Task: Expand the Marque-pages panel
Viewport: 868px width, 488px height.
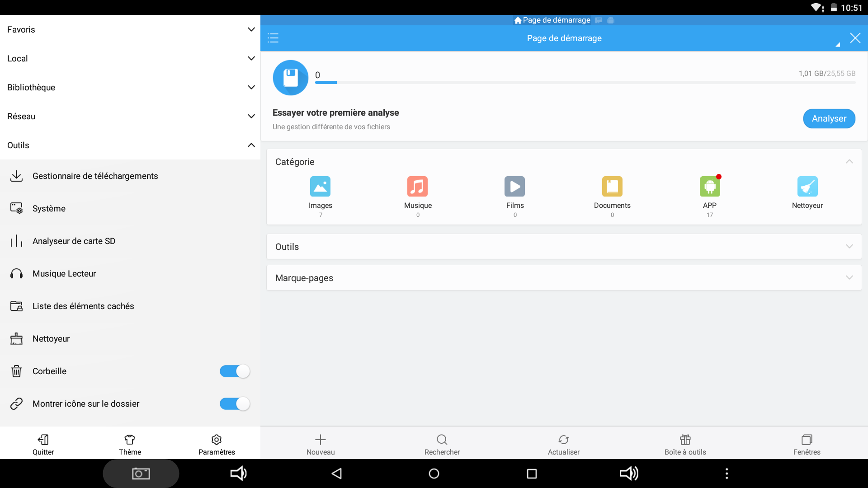Action: coord(849,277)
